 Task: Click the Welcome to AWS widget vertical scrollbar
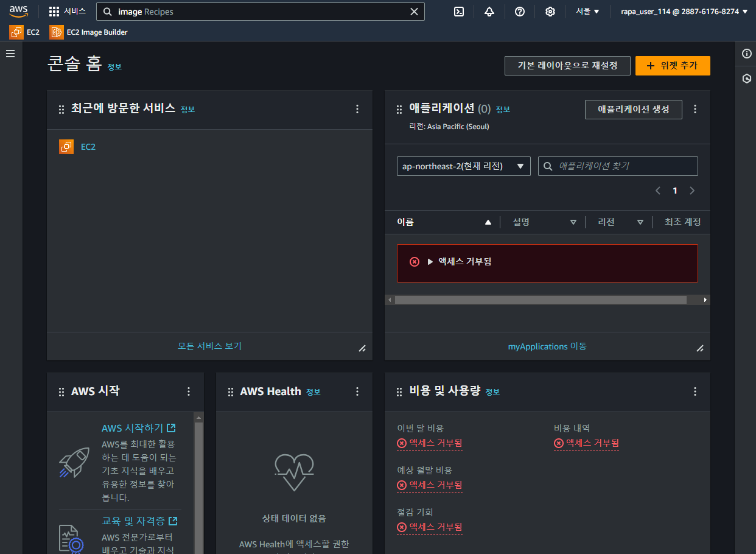[198, 487]
